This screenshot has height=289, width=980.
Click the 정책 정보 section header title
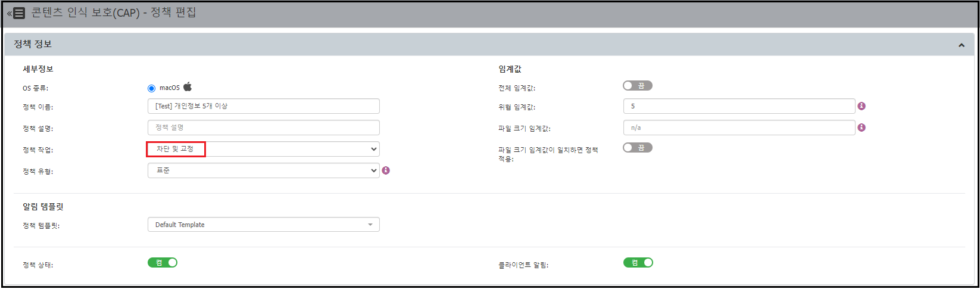tap(33, 44)
